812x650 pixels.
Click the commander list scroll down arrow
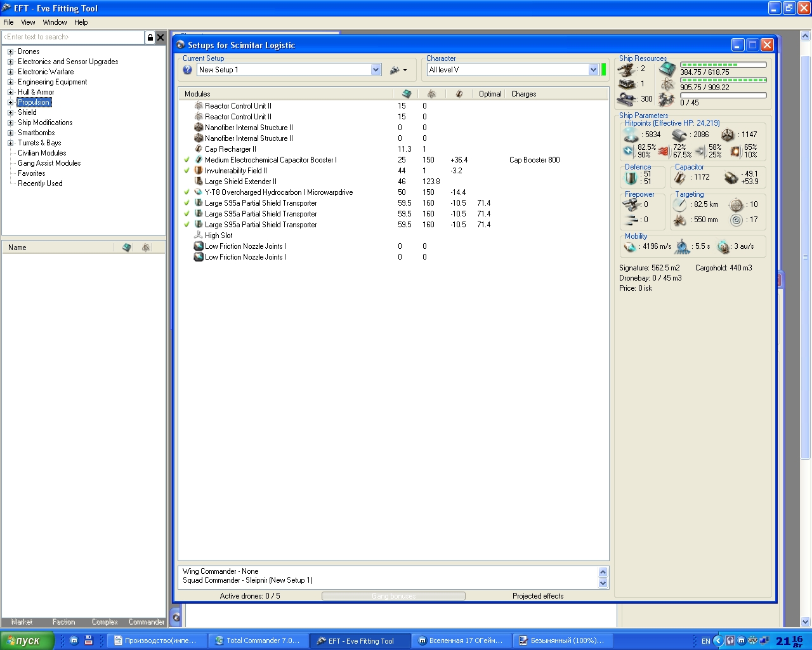click(603, 583)
